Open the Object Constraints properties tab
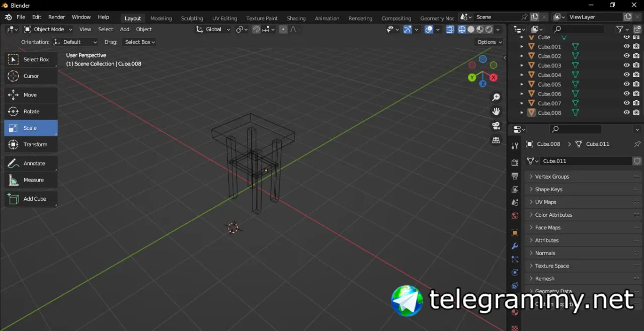This screenshot has height=331, width=644. point(515,285)
